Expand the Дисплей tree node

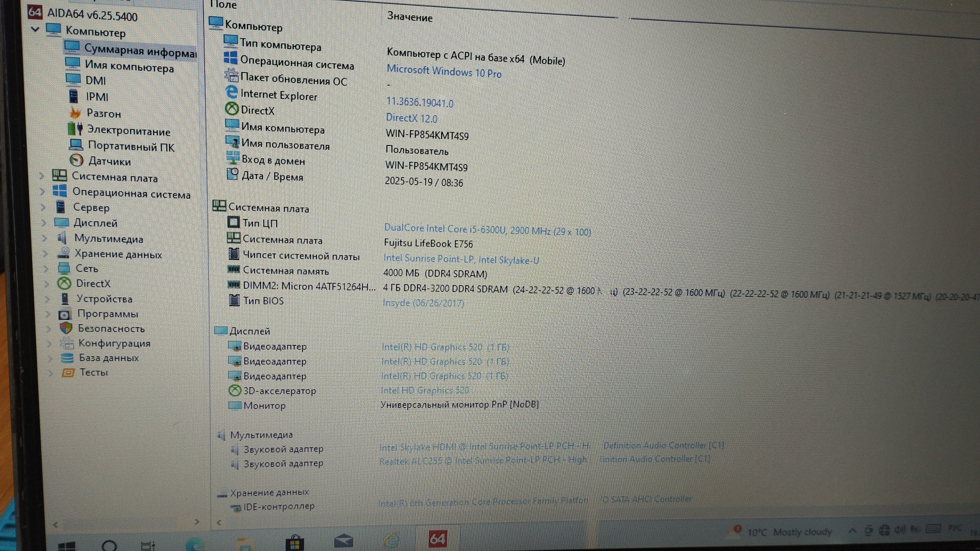(x=44, y=223)
